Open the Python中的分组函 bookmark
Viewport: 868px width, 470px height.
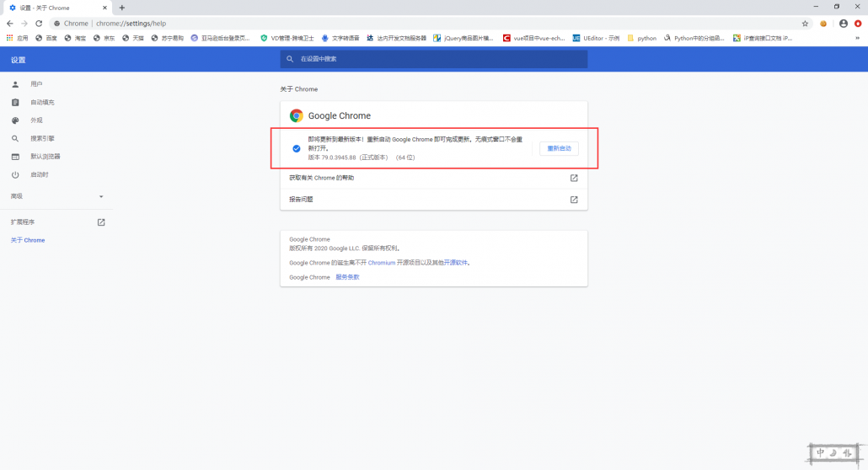pyautogui.click(x=694, y=38)
